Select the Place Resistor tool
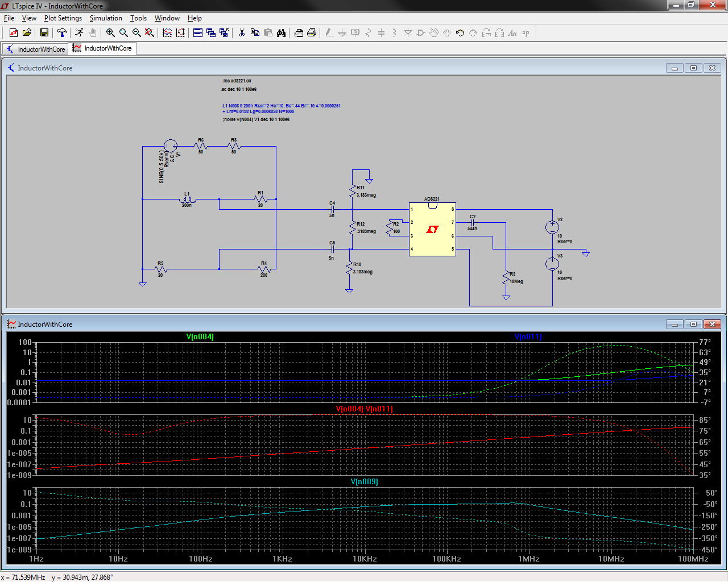This screenshot has width=728, height=582. [369, 33]
